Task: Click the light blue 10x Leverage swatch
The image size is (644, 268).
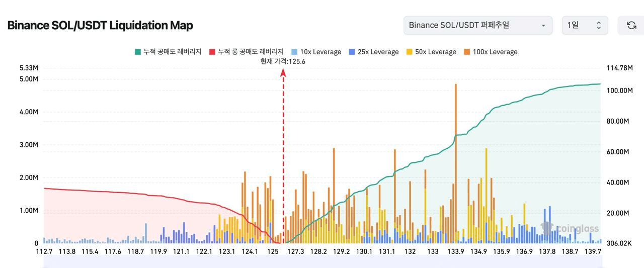Action: [294, 52]
